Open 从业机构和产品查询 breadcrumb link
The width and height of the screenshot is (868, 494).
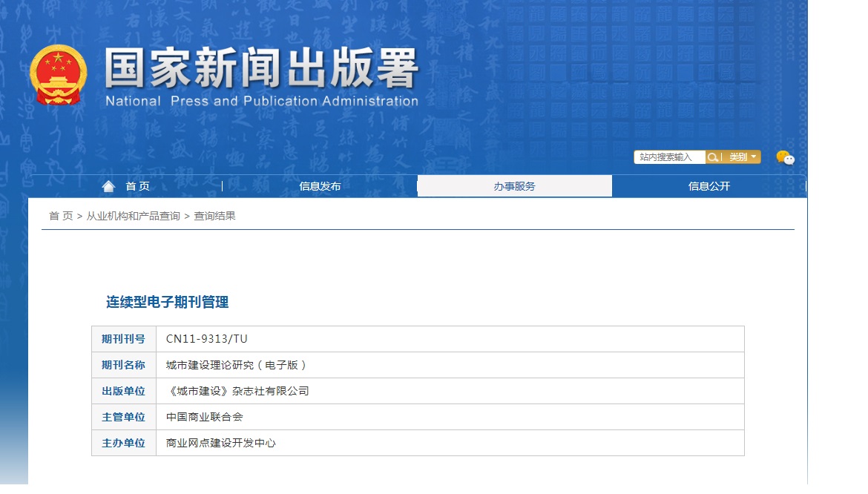133,216
